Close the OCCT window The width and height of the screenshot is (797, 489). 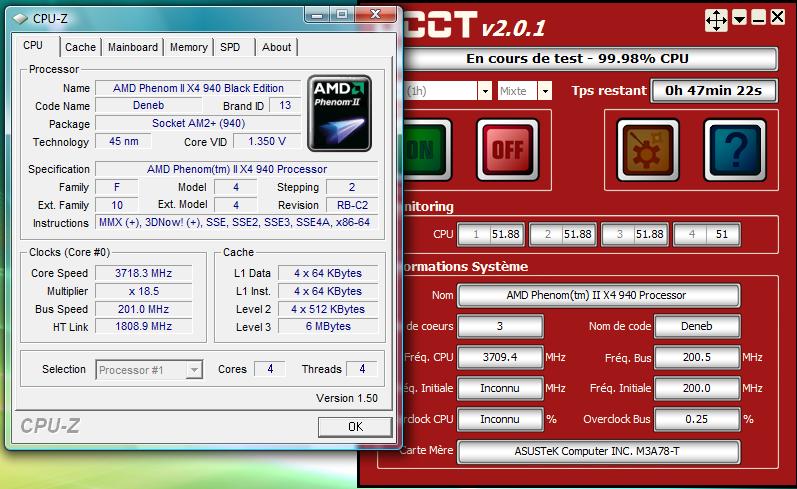777,17
